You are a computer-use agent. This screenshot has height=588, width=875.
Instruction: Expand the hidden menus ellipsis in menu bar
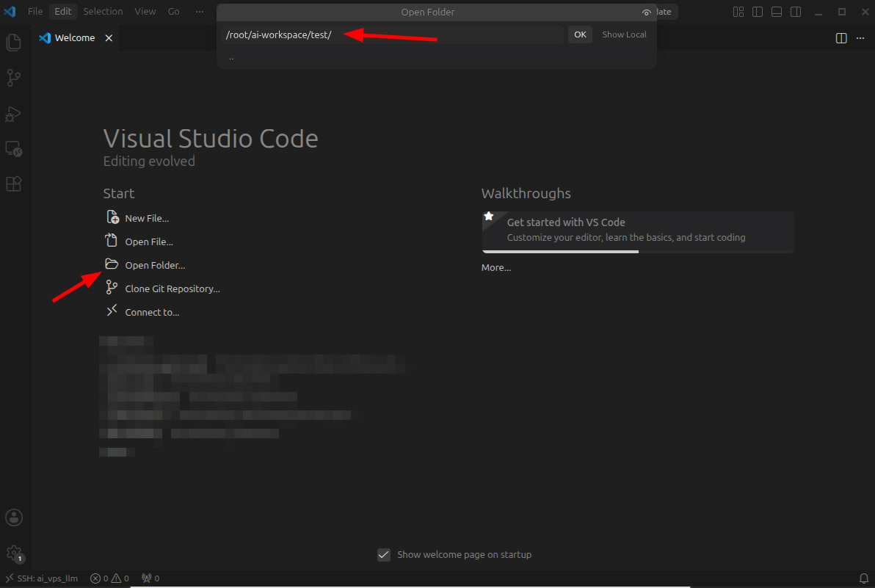199,11
